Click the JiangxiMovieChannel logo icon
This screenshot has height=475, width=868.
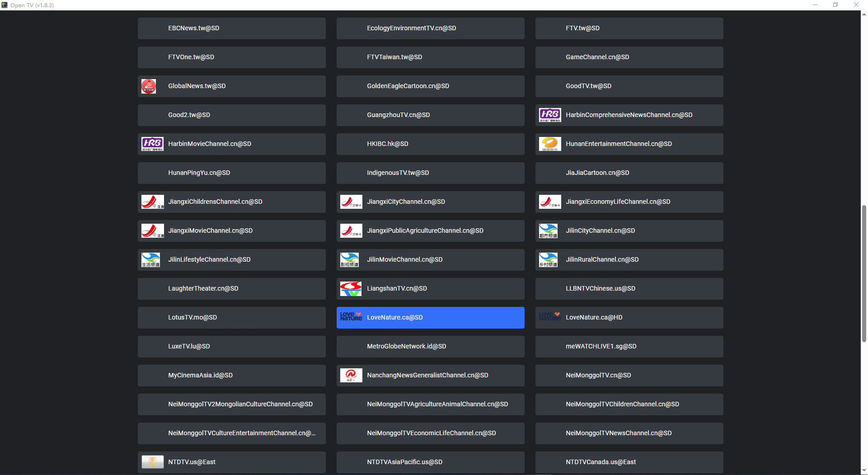[x=152, y=231]
